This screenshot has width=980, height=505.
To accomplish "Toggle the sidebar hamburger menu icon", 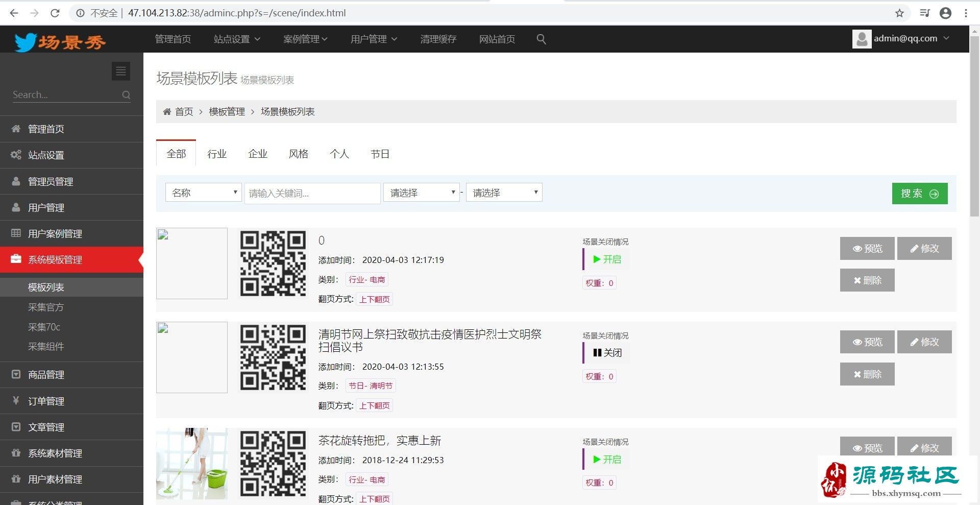I will pyautogui.click(x=121, y=71).
